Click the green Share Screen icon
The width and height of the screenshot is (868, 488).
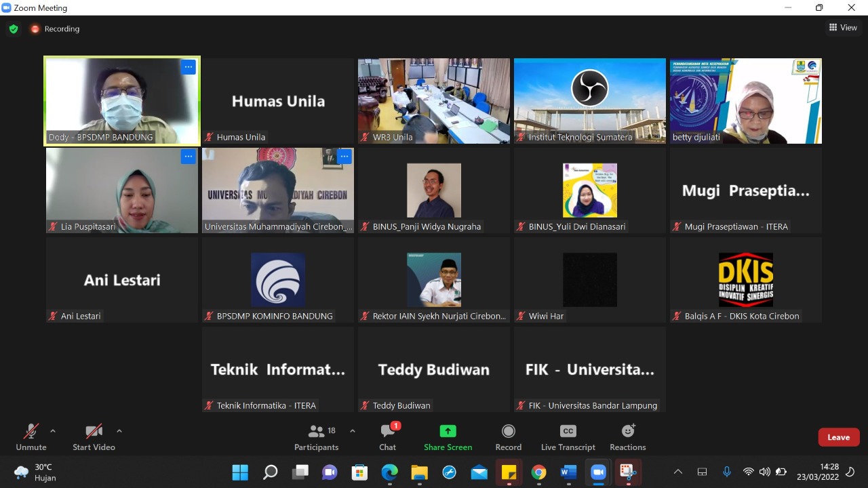pos(448,431)
